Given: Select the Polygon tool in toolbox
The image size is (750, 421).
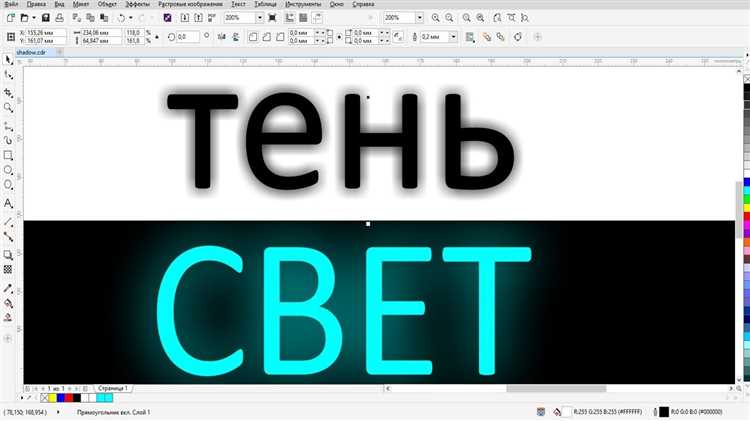Looking at the screenshot, I should click(x=8, y=185).
